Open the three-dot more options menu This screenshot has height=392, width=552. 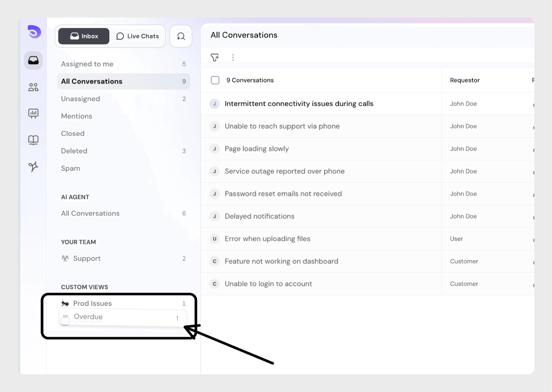(233, 57)
